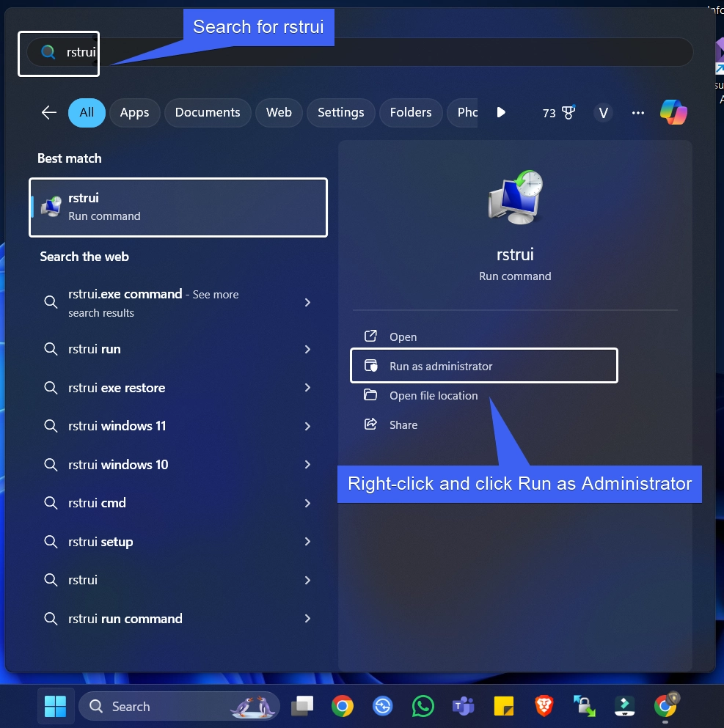Open the three-dot more options menu
This screenshot has width=724, height=728.
tap(638, 113)
